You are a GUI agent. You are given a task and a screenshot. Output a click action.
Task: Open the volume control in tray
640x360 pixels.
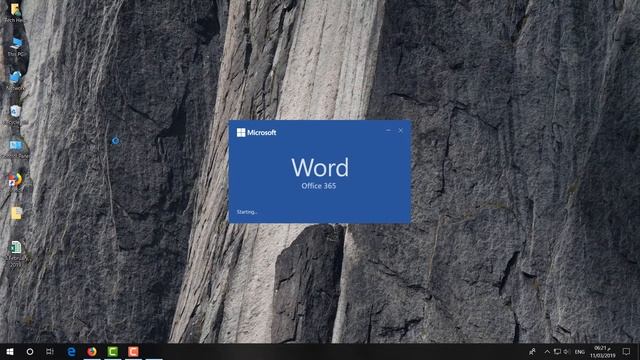tap(566, 351)
